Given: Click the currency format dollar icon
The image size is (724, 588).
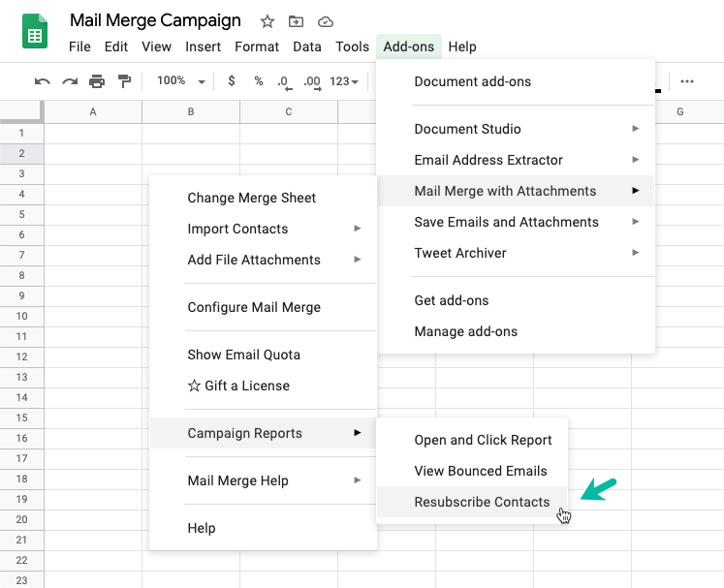Looking at the screenshot, I should tap(232, 80).
